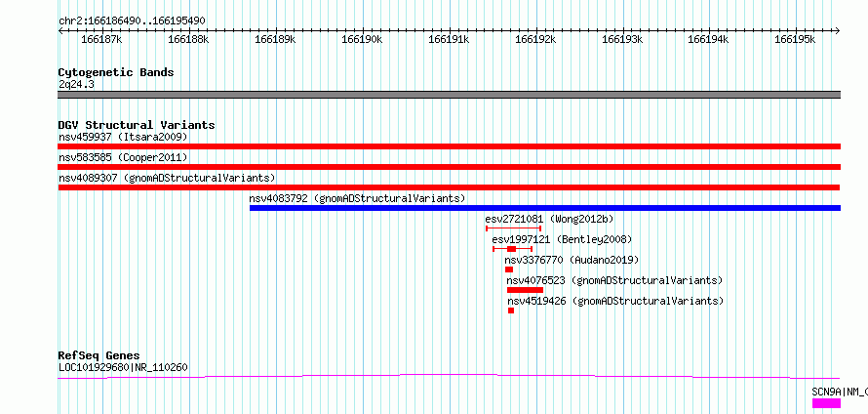Select the small nsv4519426 red block
Screen dimensions: 868x414
(511, 310)
